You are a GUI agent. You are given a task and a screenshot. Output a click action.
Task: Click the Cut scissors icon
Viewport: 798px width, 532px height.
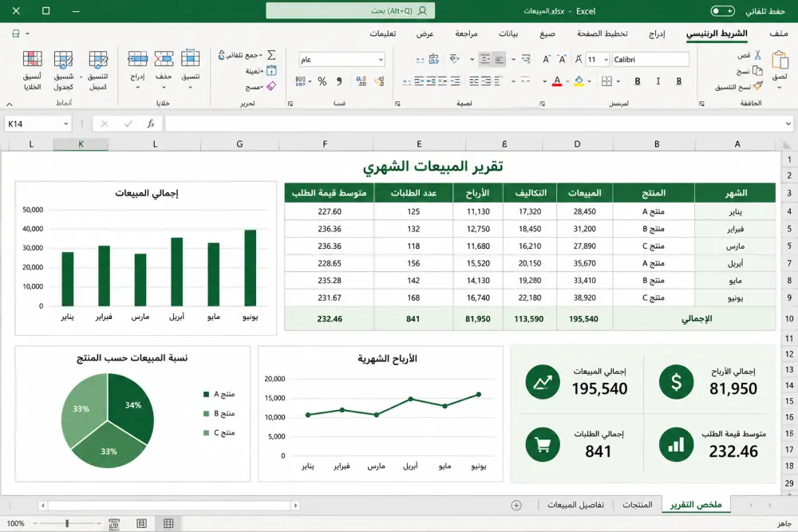pyautogui.click(x=757, y=55)
